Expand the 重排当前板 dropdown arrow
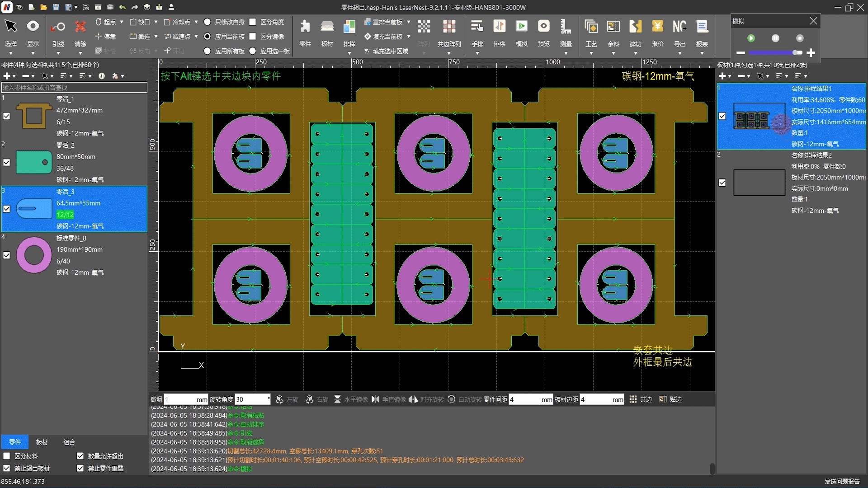The height and width of the screenshot is (488, 868). 409,22
